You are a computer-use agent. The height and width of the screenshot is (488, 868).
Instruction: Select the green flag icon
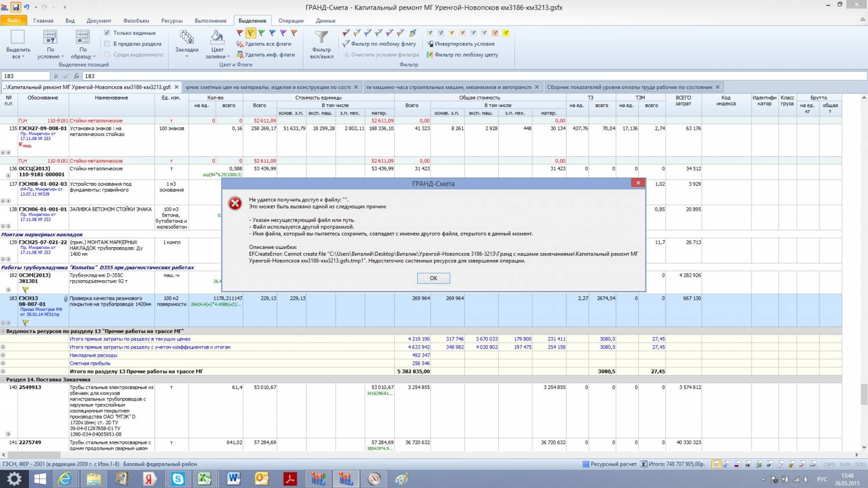(x=262, y=33)
